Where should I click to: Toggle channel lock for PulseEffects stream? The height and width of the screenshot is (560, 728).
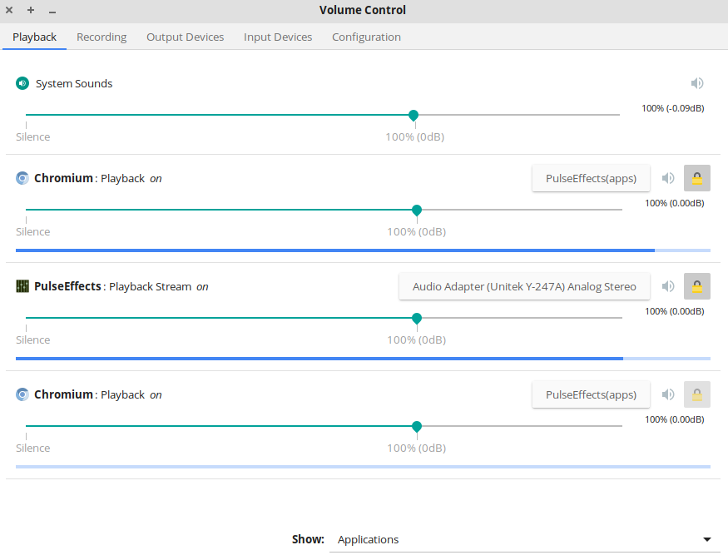pos(697,286)
